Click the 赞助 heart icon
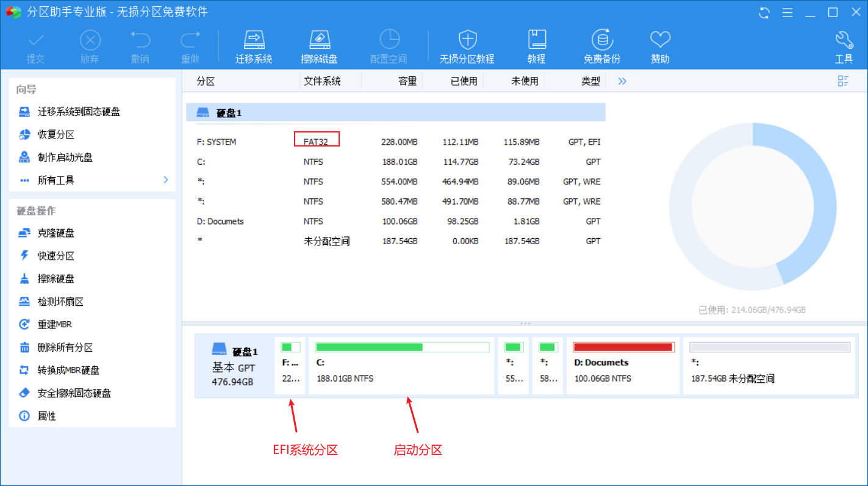 tap(660, 40)
